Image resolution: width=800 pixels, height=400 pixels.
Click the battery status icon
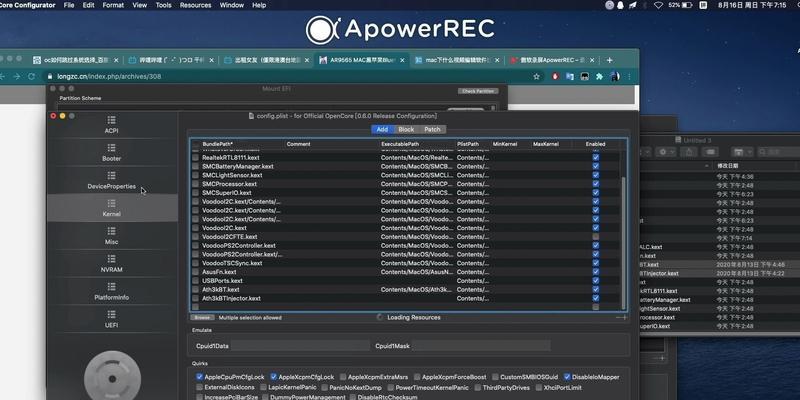[687, 5]
